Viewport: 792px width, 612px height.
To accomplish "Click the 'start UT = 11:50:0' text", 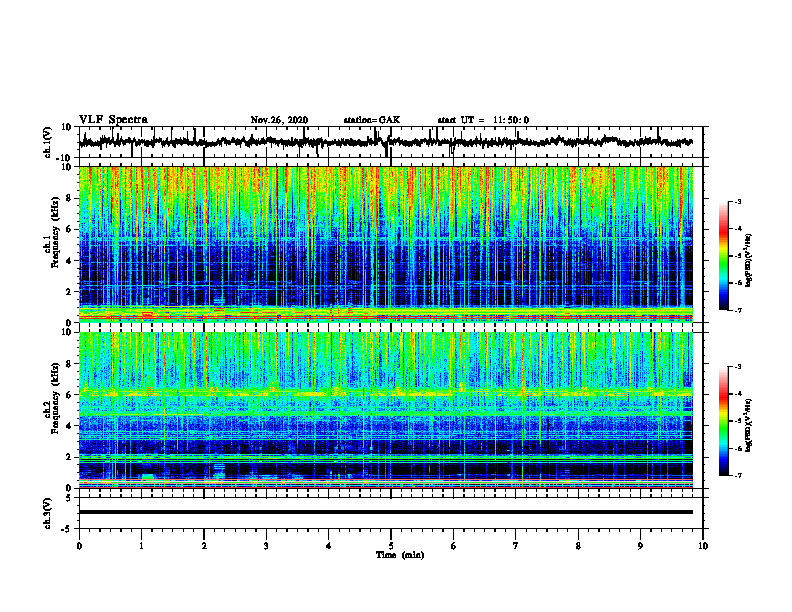I will point(483,120).
